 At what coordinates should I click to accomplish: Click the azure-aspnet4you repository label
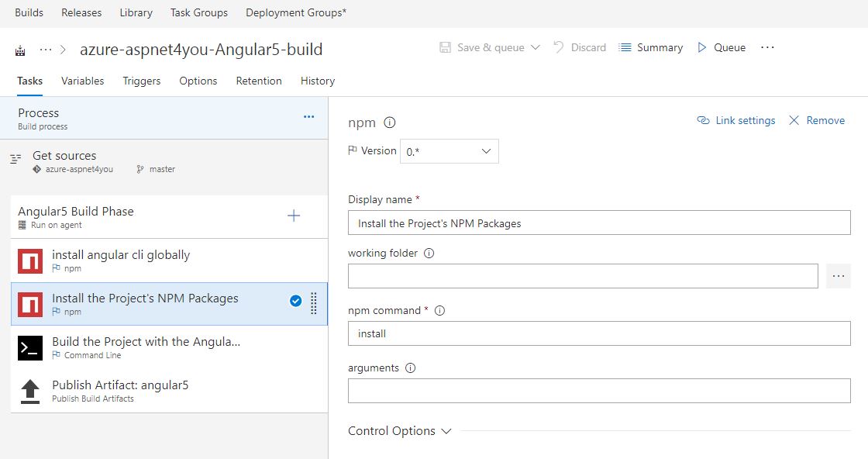click(x=79, y=170)
